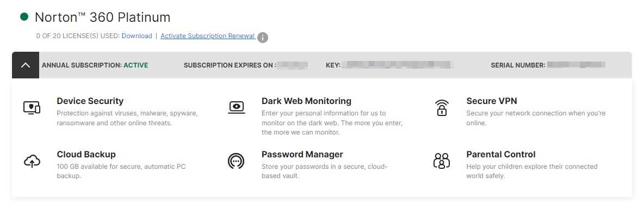Click the Dark Web Monitoring eye icon
The height and width of the screenshot is (208, 644).
coord(237,107)
